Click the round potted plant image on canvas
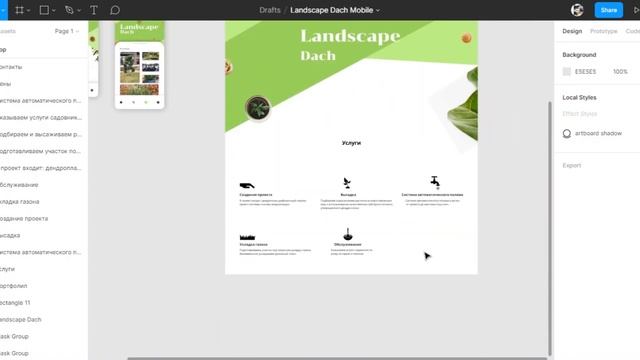Viewport: 640px width, 360px height. pyautogui.click(x=258, y=108)
